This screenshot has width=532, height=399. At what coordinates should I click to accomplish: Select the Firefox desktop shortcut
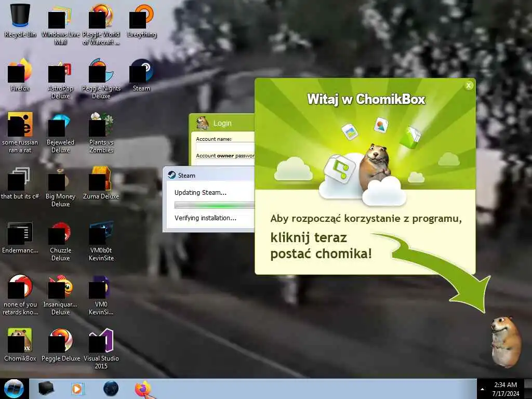pos(20,75)
